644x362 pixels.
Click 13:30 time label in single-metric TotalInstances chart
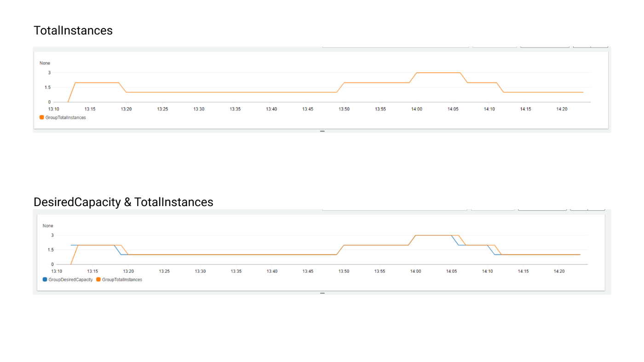coord(199,109)
